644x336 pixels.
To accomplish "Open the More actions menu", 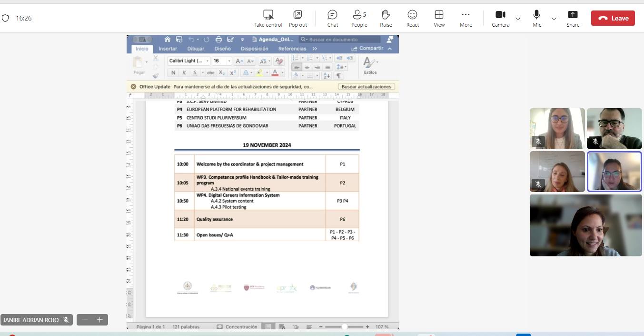I will [x=466, y=18].
